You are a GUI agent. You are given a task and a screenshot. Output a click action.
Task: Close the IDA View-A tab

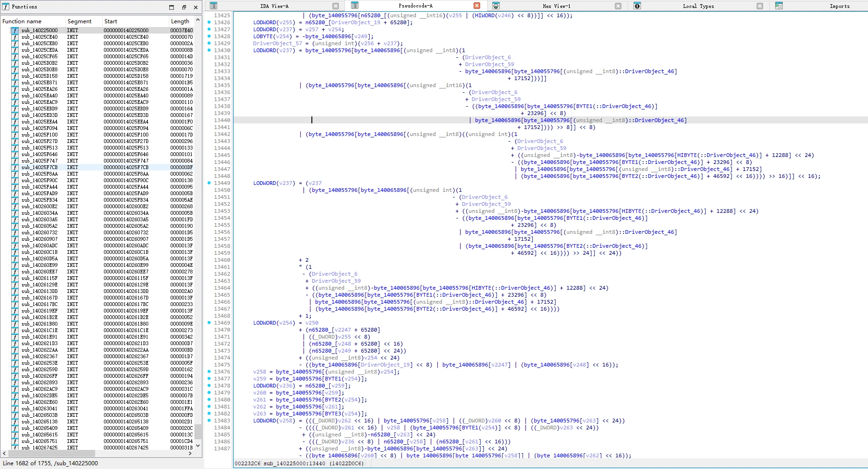(336, 6)
